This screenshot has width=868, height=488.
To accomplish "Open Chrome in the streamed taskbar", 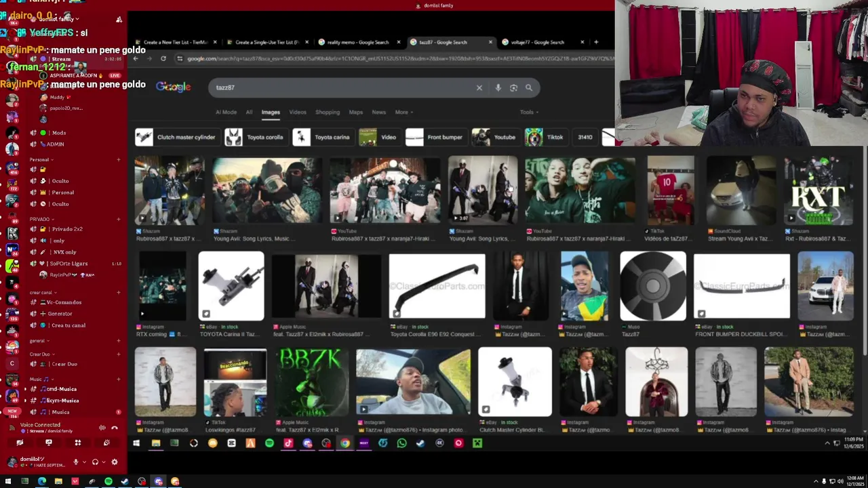I will [x=345, y=443].
